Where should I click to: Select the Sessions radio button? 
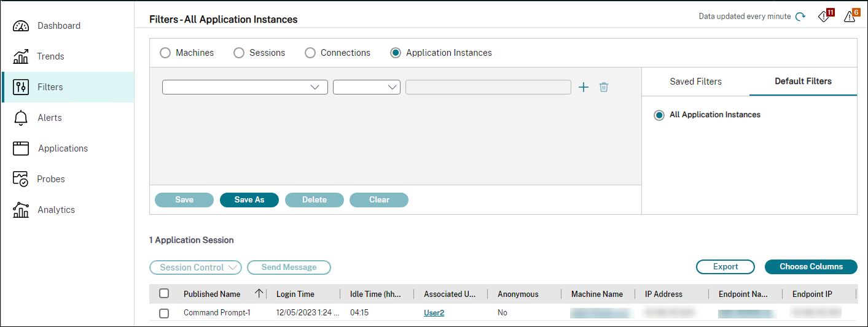click(x=239, y=53)
